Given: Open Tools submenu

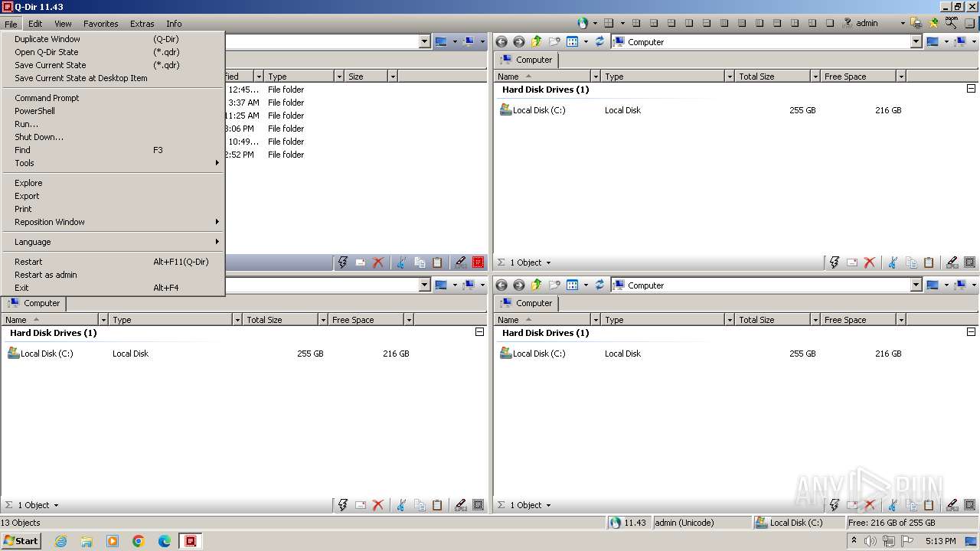Looking at the screenshot, I should click(x=113, y=163).
